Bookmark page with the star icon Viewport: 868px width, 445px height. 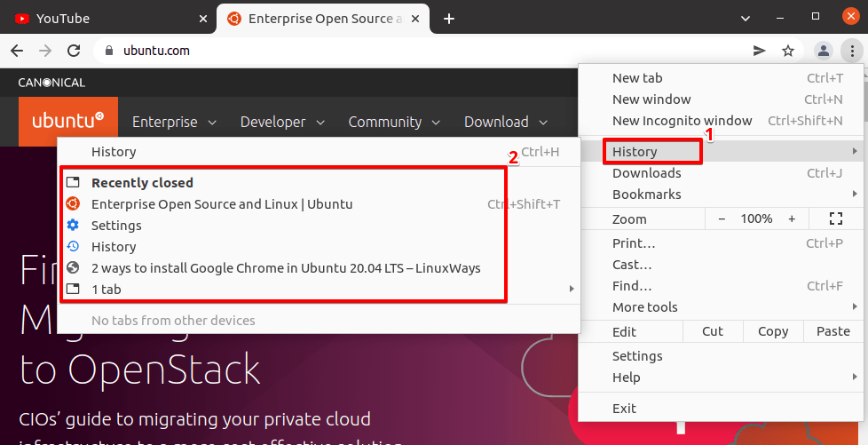pos(788,51)
